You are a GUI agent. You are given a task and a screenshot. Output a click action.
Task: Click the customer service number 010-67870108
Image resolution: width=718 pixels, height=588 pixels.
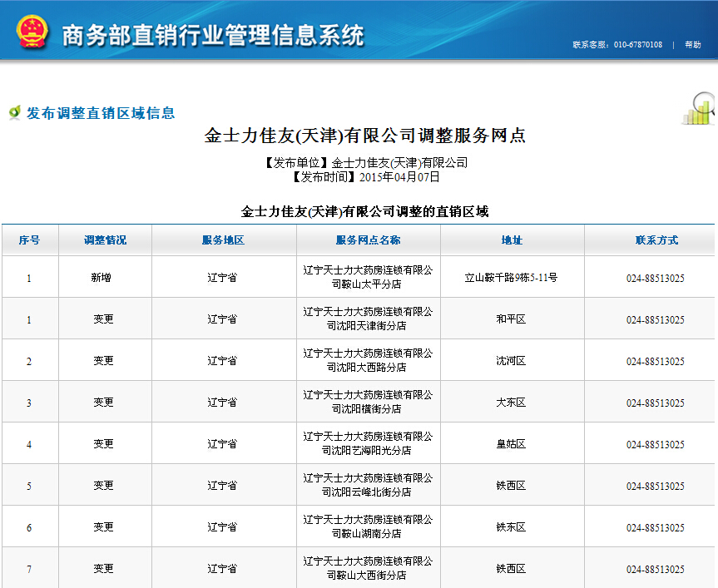click(637, 45)
